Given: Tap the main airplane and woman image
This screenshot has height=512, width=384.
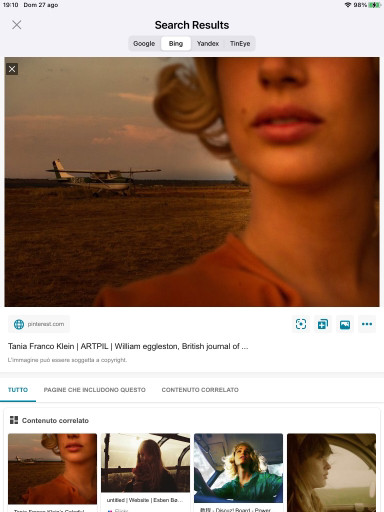Looking at the screenshot, I should click(x=192, y=182).
